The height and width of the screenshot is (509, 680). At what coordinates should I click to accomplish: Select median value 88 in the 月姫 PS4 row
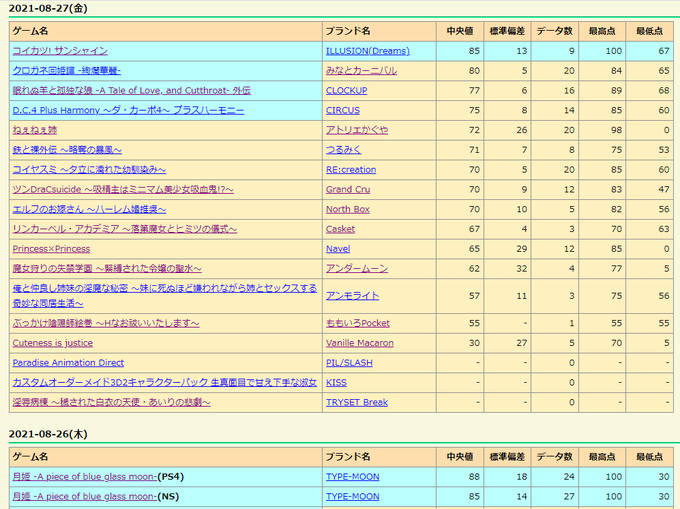tap(474, 476)
